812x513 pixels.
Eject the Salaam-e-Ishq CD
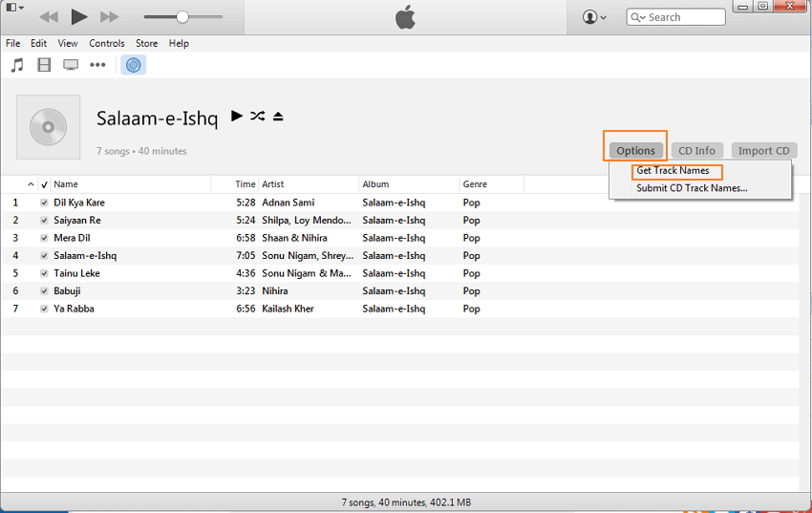coord(278,117)
